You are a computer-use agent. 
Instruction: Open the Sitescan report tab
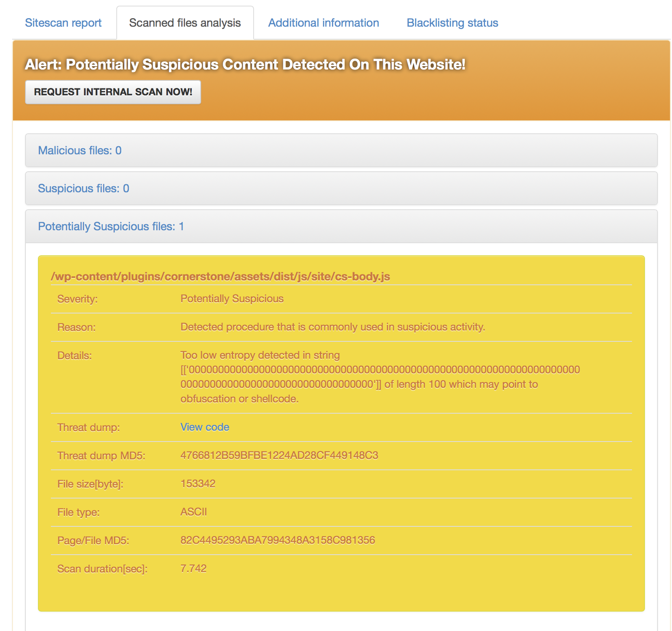(x=63, y=23)
